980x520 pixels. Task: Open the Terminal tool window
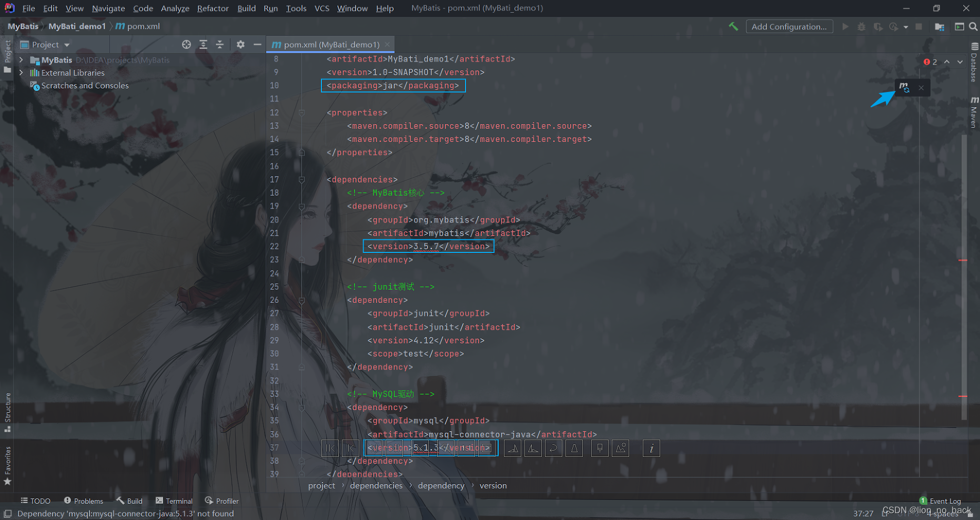click(174, 501)
